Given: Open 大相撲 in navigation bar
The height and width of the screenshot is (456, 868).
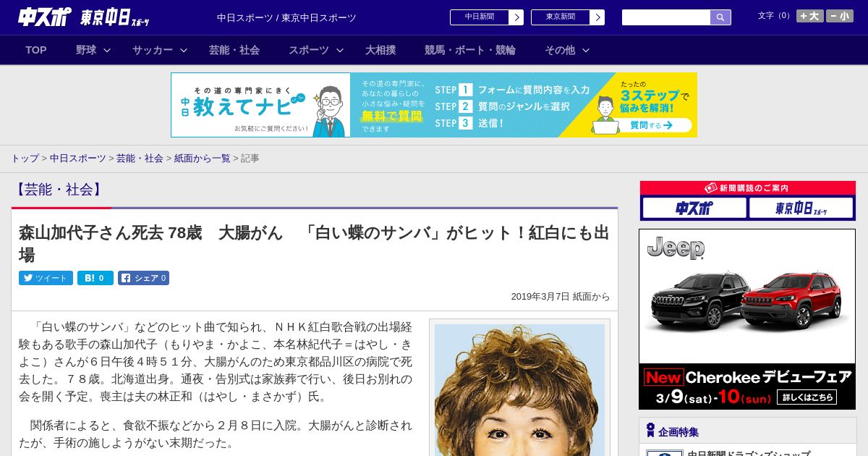Looking at the screenshot, I should pyautogui.click(x=380, y=50).
